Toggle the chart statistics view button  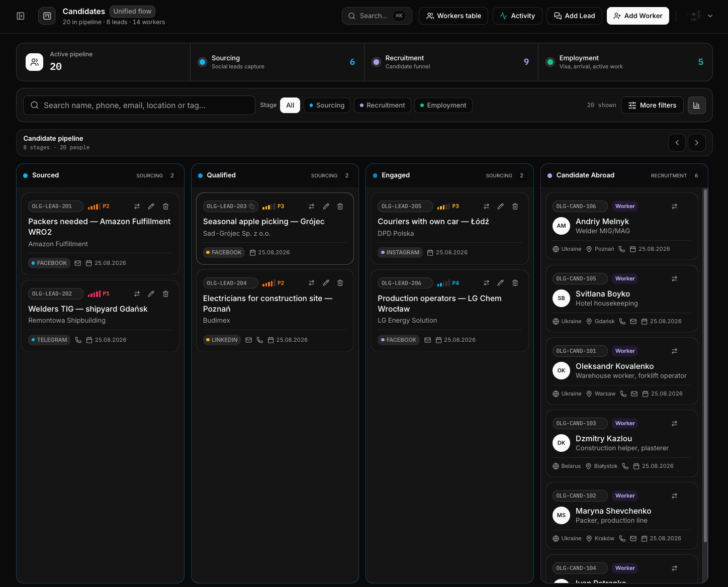point(697,106)
